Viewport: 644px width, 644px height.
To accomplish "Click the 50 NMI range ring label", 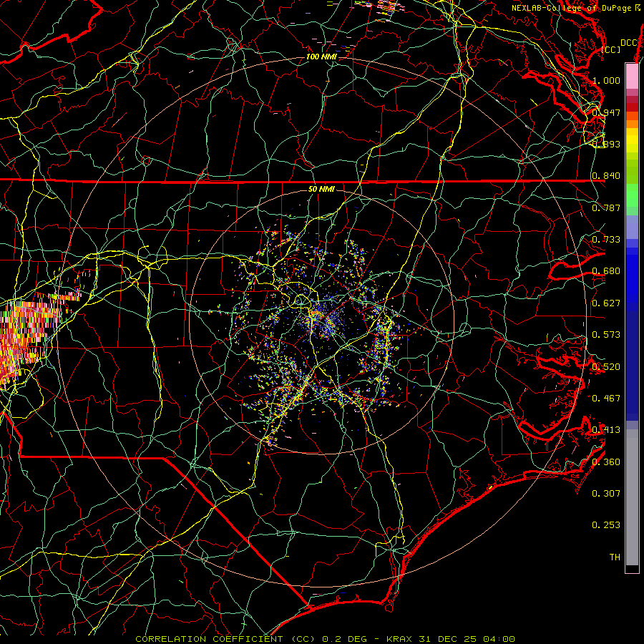I will coord(321,189).
